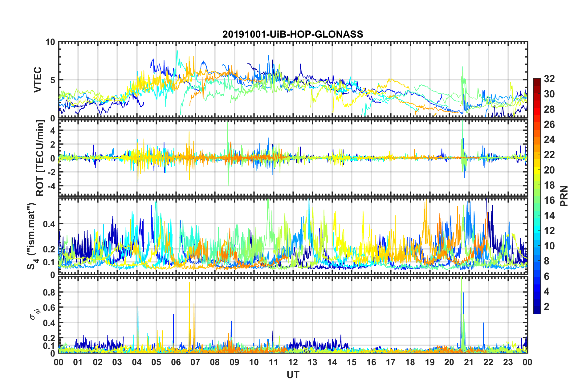
Task: Click VTEC y-axis tick label 10
Action: tap(51, 42)
